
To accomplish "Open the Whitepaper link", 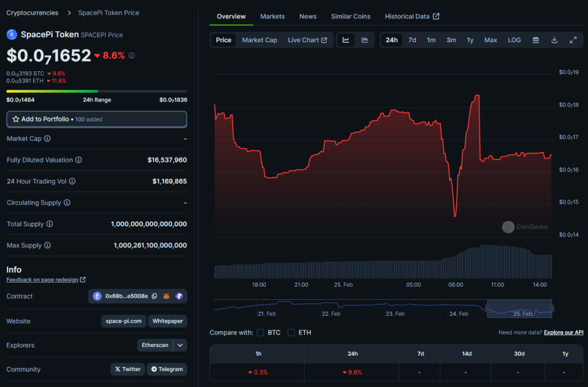I will click(x=168, y=321).
